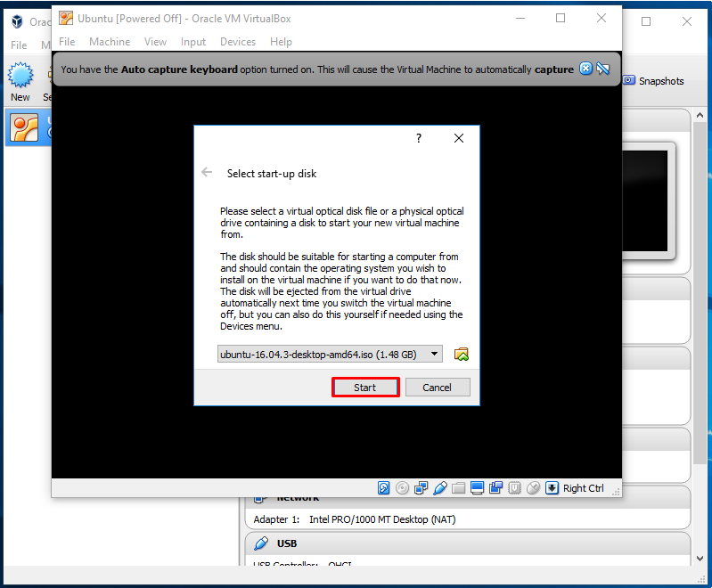Screen dimensions: 712x588
Task: Click the hard disk activity status icon
Action: (x=383, y=488)
